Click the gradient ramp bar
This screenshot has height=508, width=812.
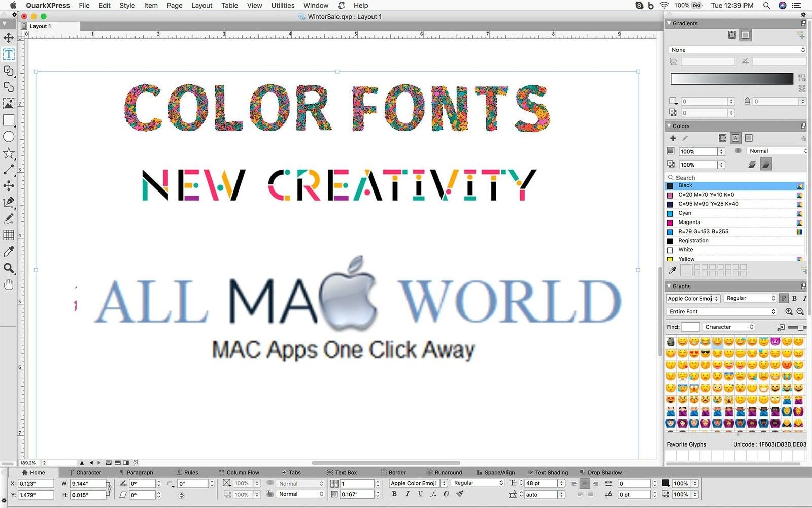pyautogui.click(x=732, y=79)
